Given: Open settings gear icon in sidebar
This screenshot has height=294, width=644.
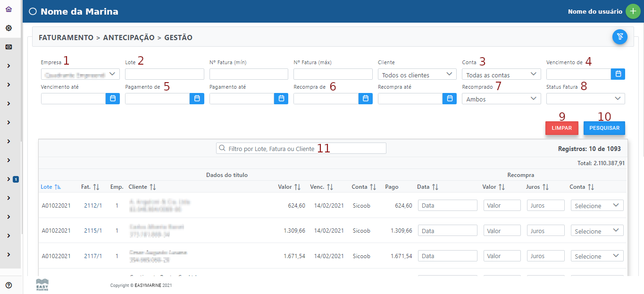Looking at the screenshot, I should point(8,28).
